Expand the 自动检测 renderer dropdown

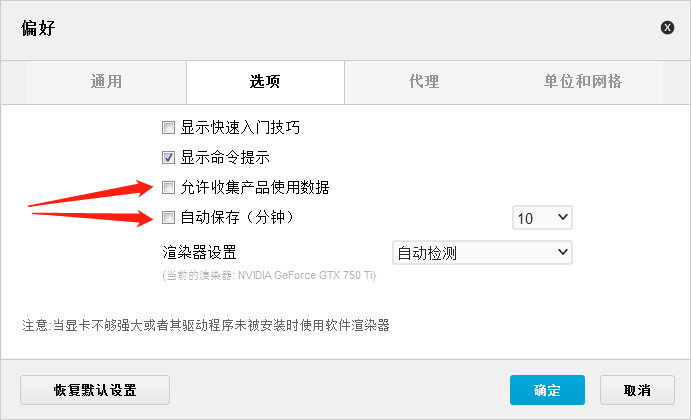click(482, 253)
